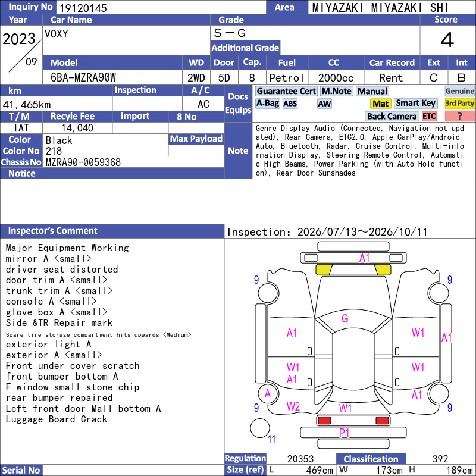
Task: Select the chassis number MZRA90-0059368
Action: [83, 162]
